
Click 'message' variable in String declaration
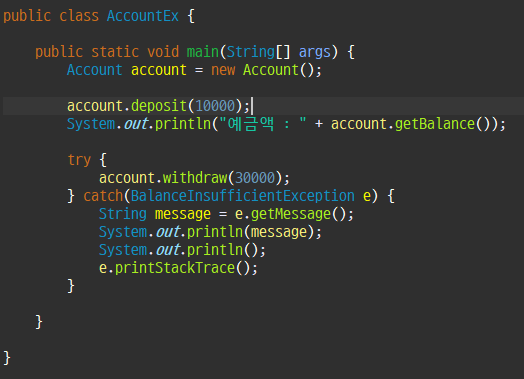[x=183, y=214]
